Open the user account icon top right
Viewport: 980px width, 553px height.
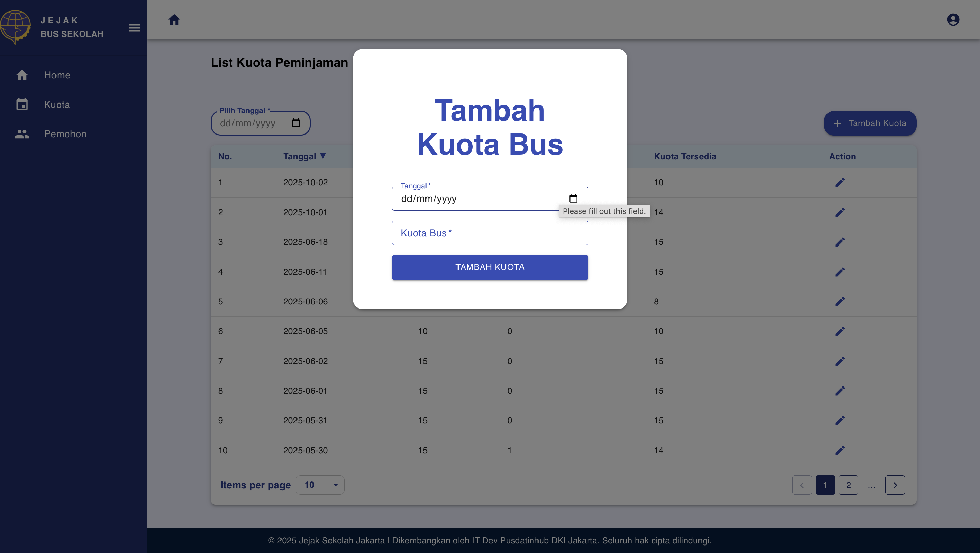pyautogui.click(x=953, y=19)
